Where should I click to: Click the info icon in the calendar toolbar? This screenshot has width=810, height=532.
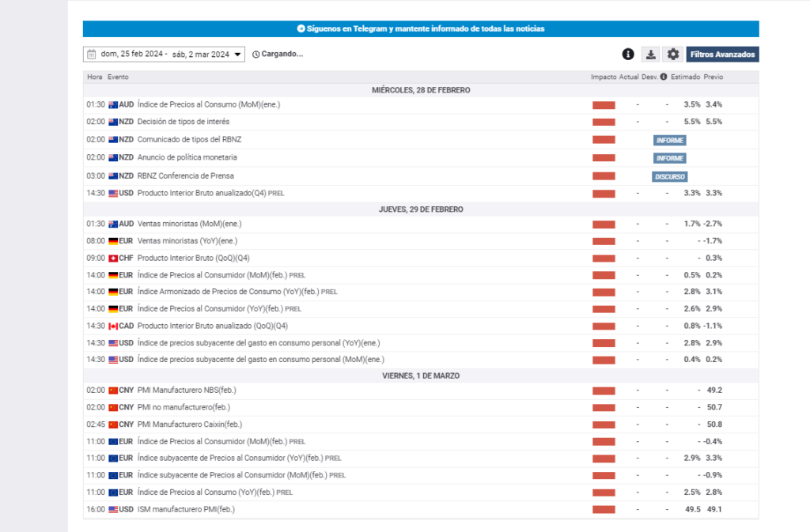click(x=628, y=55)
